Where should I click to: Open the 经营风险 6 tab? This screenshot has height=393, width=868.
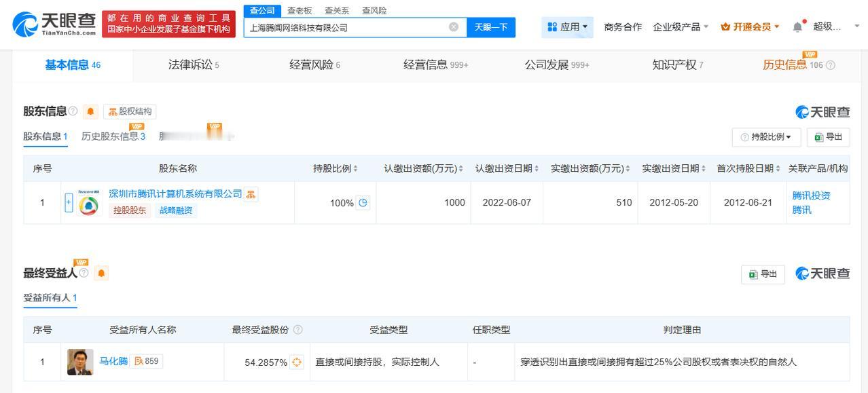pyautogui.click(x=314, y=65)
